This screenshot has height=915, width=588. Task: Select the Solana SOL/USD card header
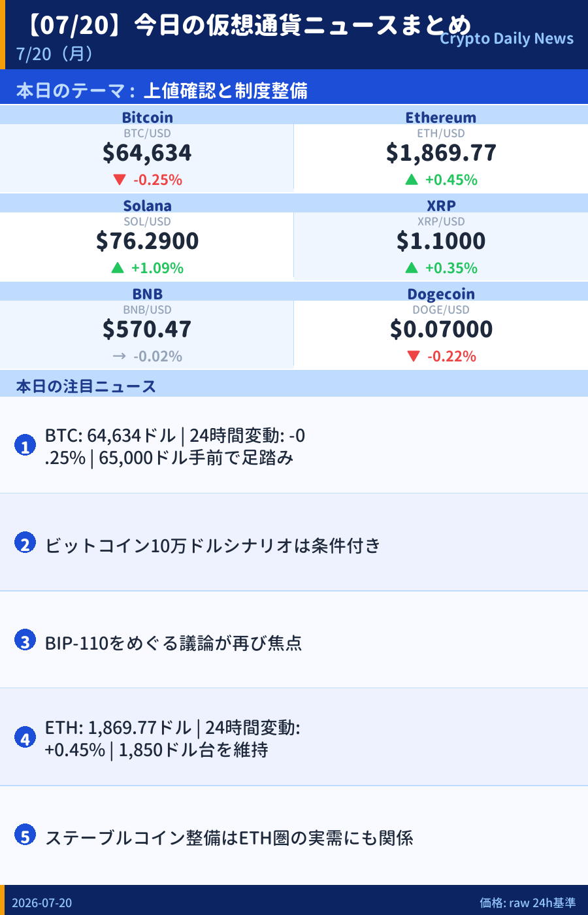point(147,205)
